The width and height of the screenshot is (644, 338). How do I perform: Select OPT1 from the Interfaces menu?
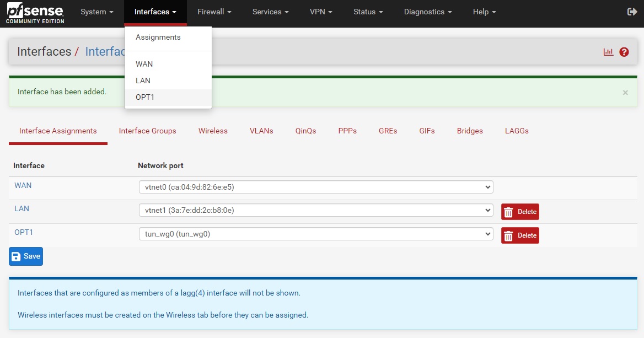coord(146,97)
